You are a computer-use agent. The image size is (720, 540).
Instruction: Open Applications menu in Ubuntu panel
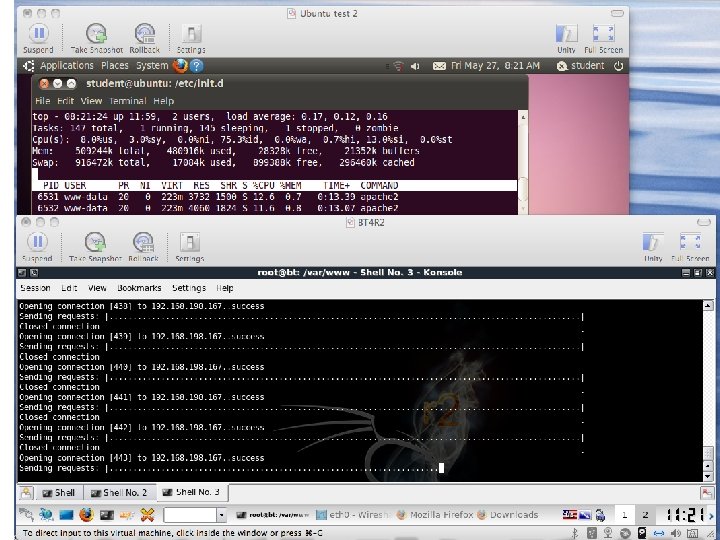coord(67,66)
